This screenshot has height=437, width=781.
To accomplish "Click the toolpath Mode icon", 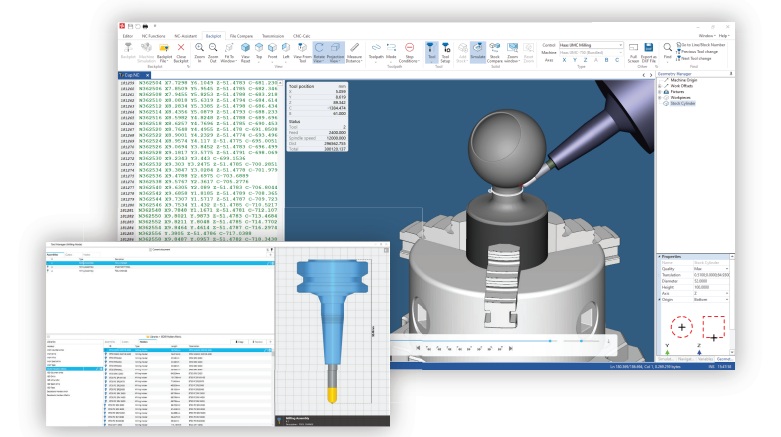I will point(391,48).
